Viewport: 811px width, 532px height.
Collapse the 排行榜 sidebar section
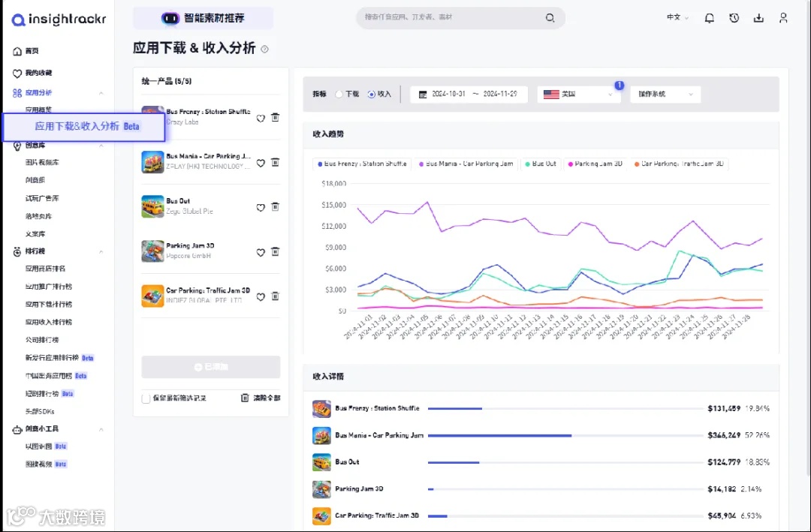[x=101, y=252]
